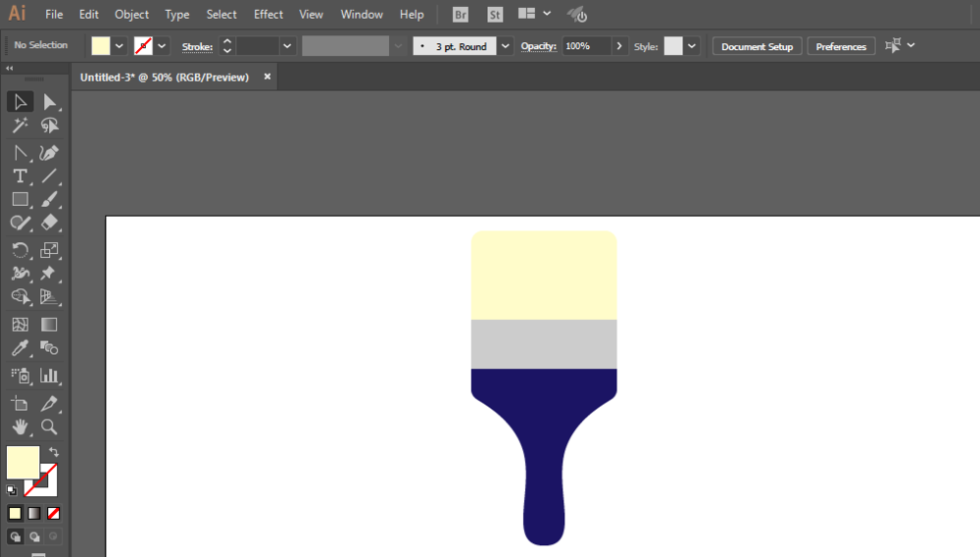Open the Effect menu
This screenshot has width=980, height=557.
point(269,14)
